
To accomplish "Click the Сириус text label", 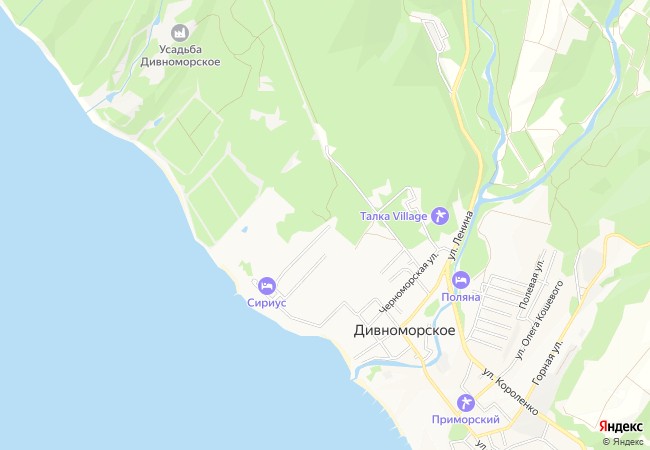I will coord(267,303).
